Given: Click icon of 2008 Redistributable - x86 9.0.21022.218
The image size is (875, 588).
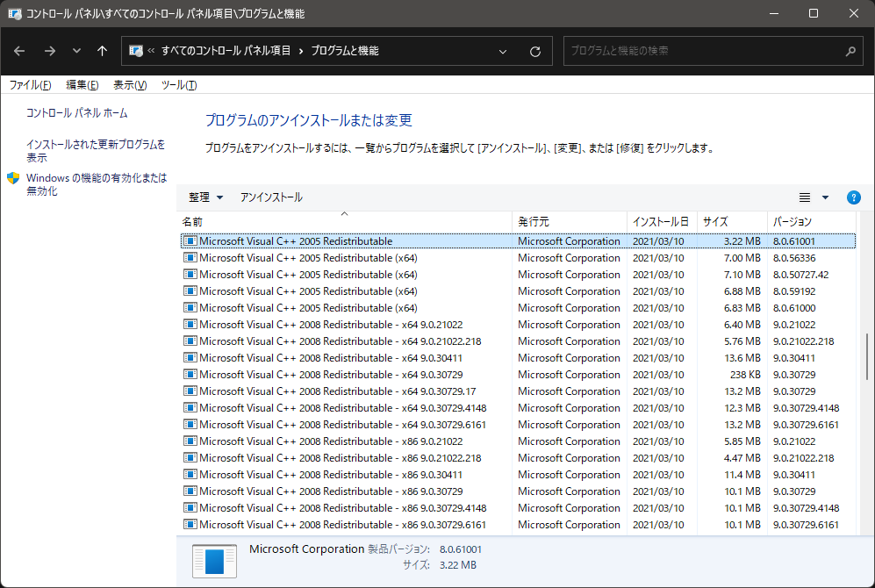Looking at the screenshot, I should coord(190,458).
